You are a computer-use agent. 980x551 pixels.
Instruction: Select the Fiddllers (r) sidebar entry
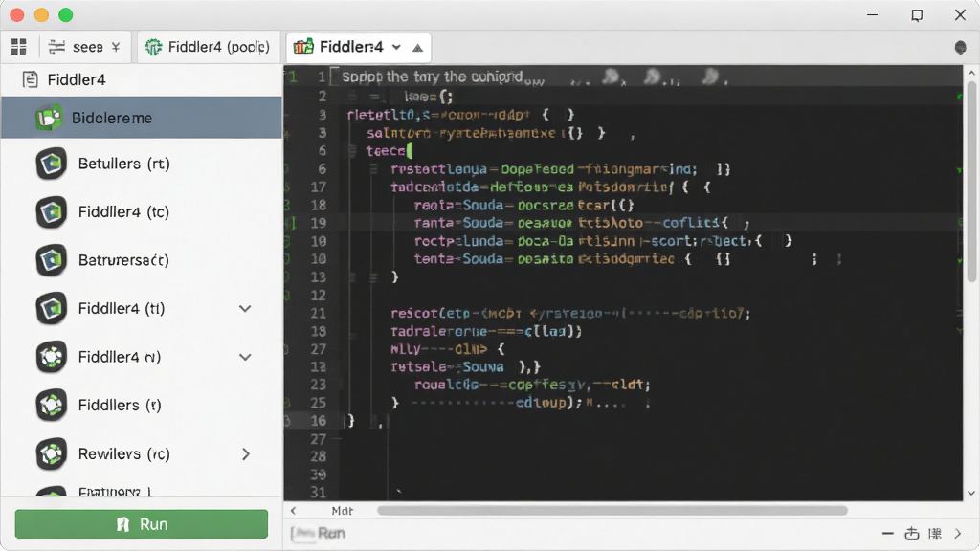(x=142, y=405)
